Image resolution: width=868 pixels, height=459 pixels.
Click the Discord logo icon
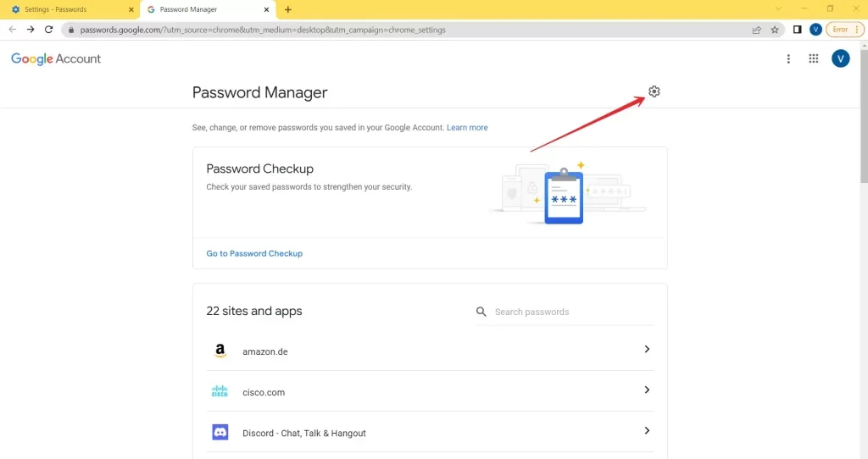point(220,432)
